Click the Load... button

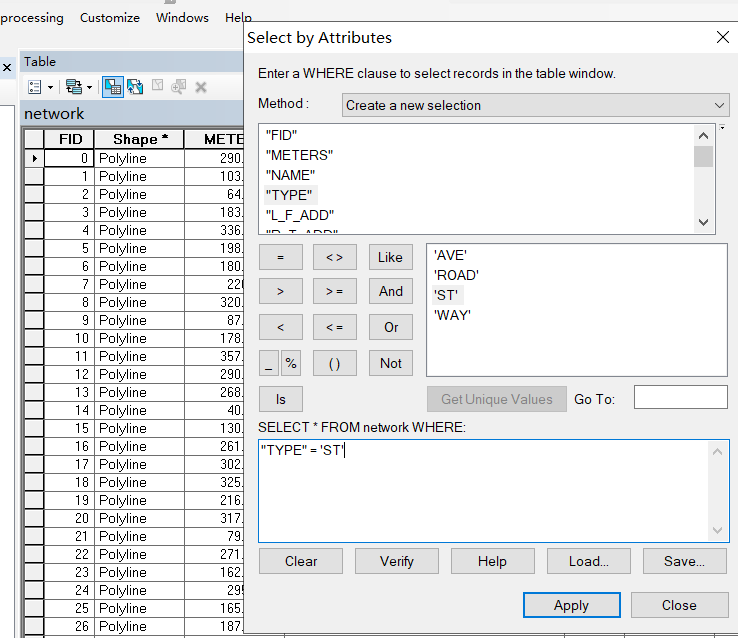(x=589, y=561)
